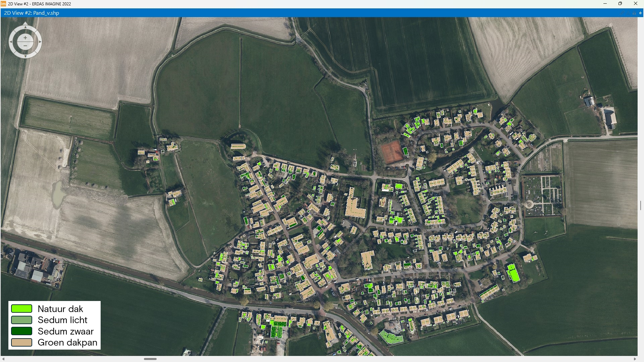Pan the view left with navigator arrow

pyautogui.click(x=11, y=42)
